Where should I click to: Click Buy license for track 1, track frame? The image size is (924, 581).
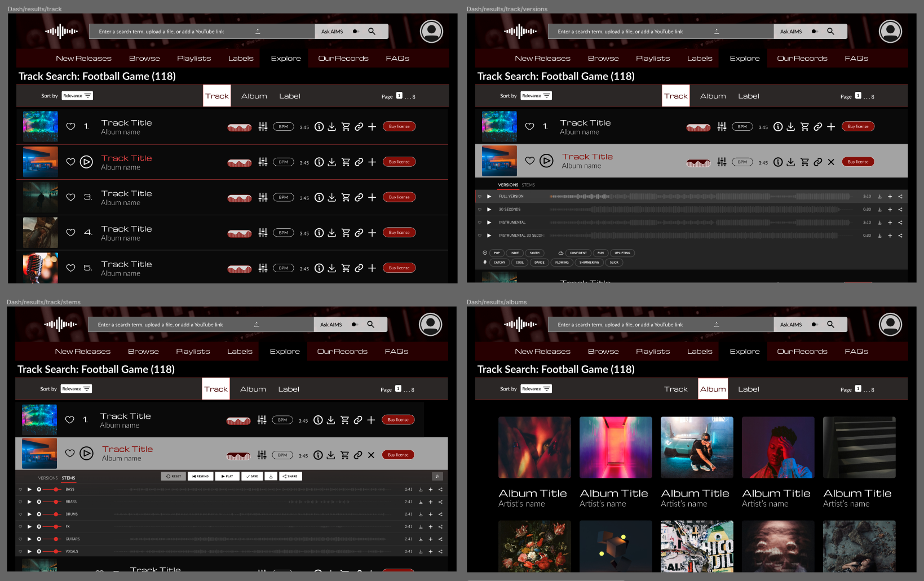coord(399,127)
